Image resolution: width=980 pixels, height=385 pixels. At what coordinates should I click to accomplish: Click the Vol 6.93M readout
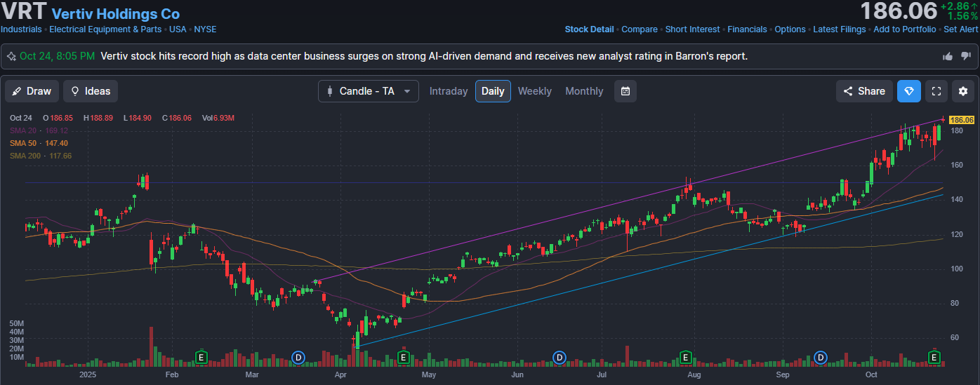218,118
